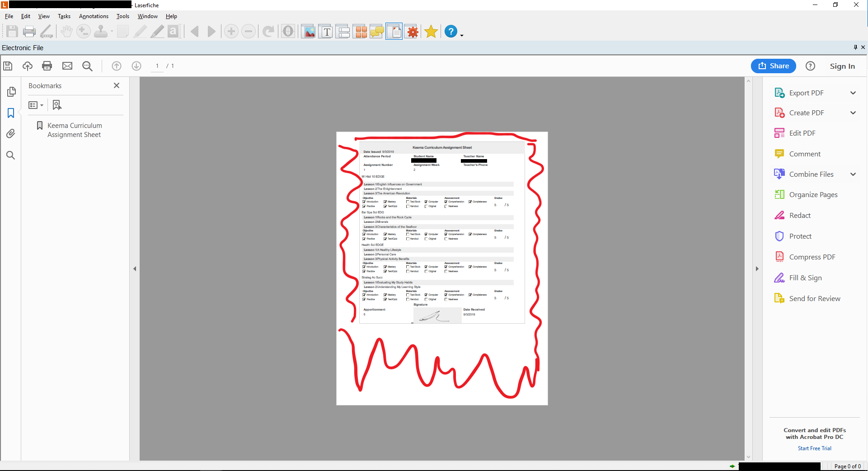868x471 pixels.
Task: Open the red gear settings icon
Action: click(413, 32)
